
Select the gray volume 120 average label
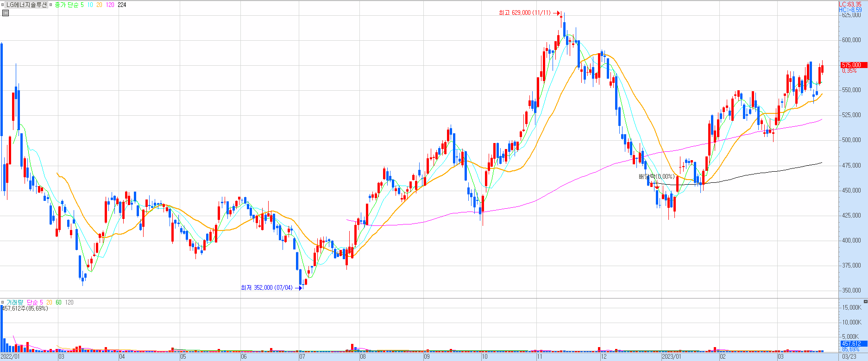pyautogui.click(x=69, y=302)
